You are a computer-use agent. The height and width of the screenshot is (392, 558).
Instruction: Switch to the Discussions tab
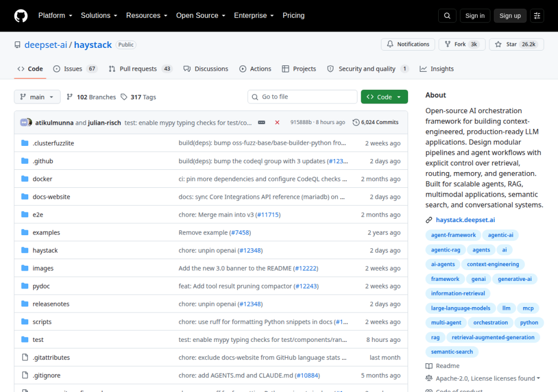205,69
